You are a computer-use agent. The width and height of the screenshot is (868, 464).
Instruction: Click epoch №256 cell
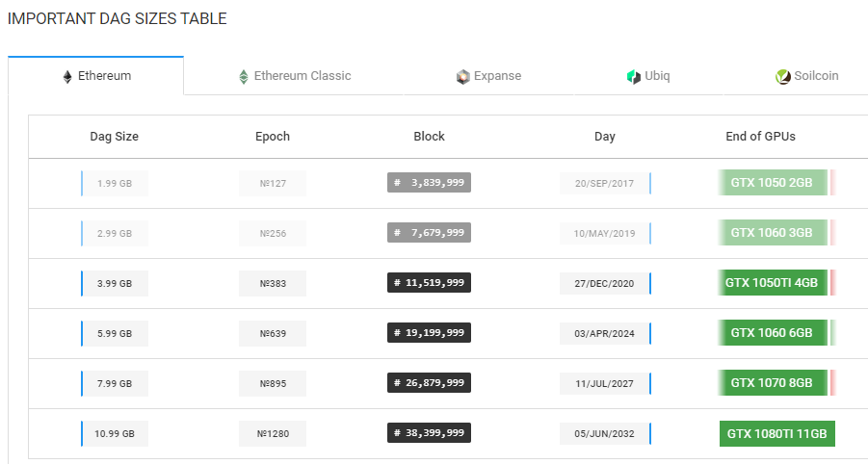click(273, 233)
